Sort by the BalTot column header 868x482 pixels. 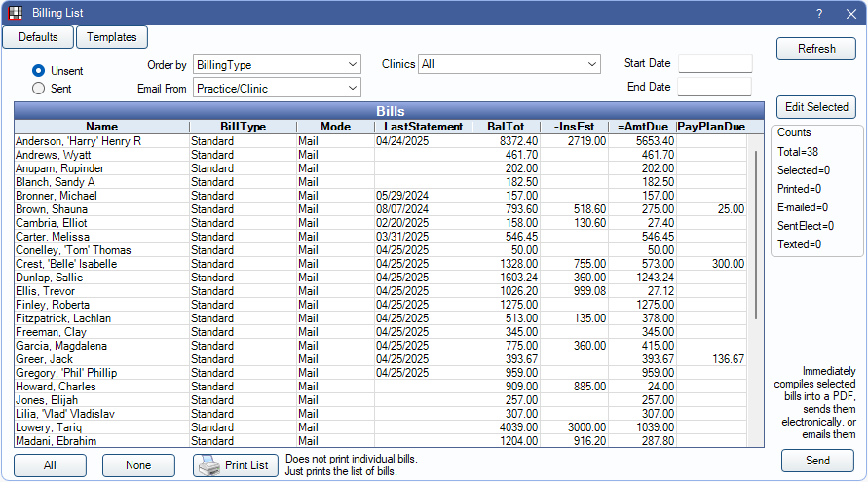(505, 127)
